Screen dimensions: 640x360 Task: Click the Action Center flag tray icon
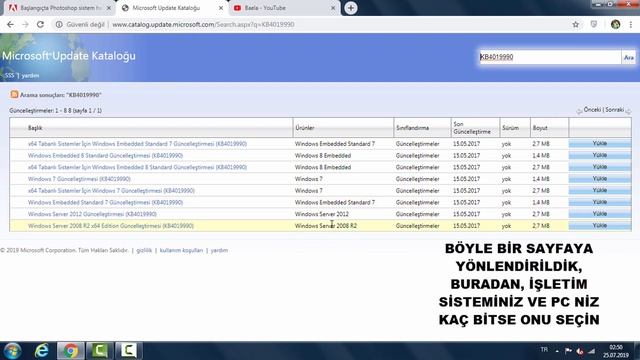tap(568, 351)
